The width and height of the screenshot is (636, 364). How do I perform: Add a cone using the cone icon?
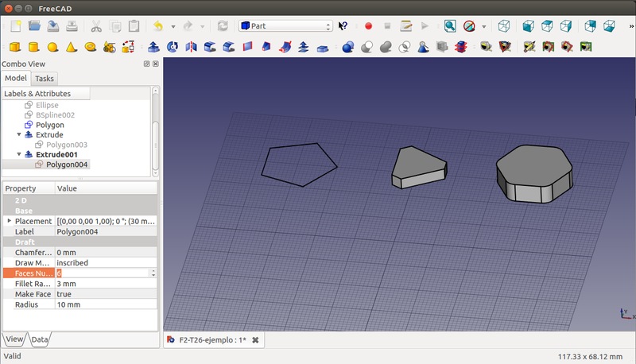pos(72,47)
